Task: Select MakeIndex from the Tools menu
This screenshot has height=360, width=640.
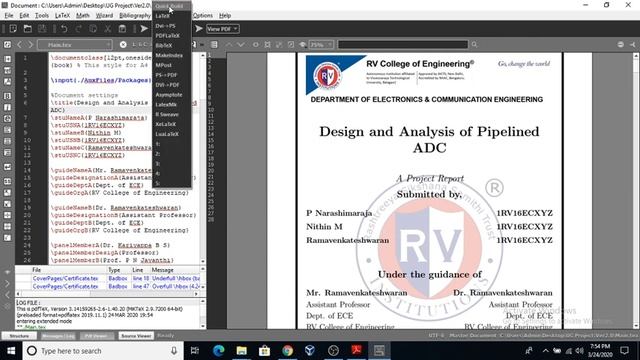Action: [x=171, y=55]
